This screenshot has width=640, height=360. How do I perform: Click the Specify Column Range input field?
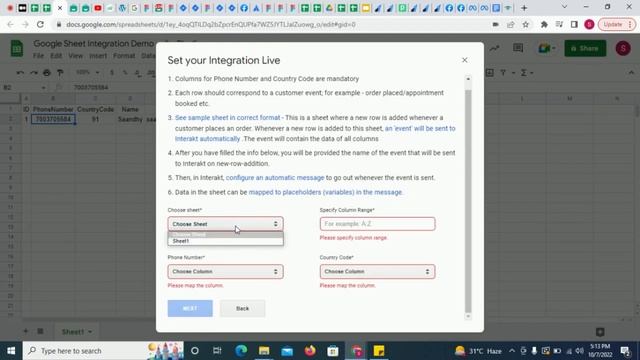pyautogui.click(x=377, y=224)
